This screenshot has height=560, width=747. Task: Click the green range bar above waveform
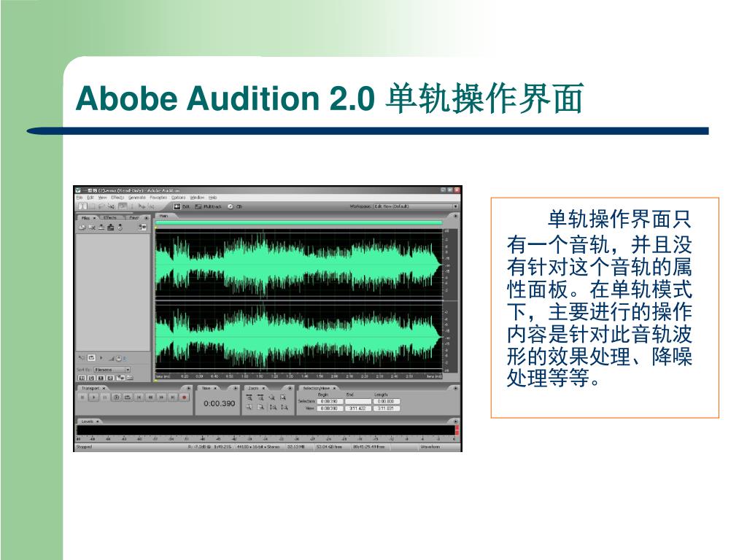(x=298, y=222)
